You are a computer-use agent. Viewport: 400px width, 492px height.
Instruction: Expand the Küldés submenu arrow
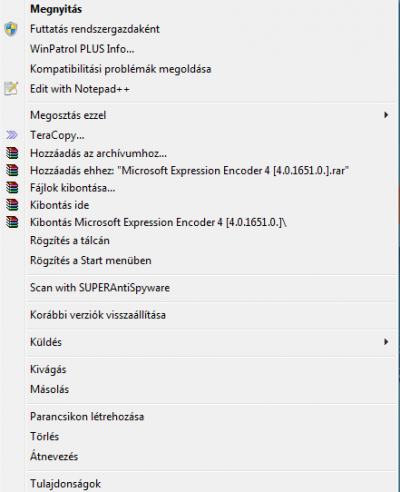[x=386, y=342]
